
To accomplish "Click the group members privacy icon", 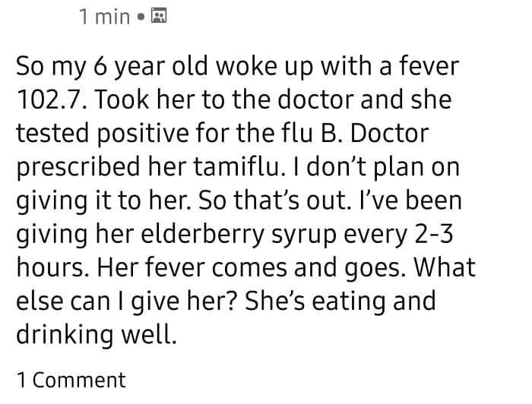I will (158, 15).
